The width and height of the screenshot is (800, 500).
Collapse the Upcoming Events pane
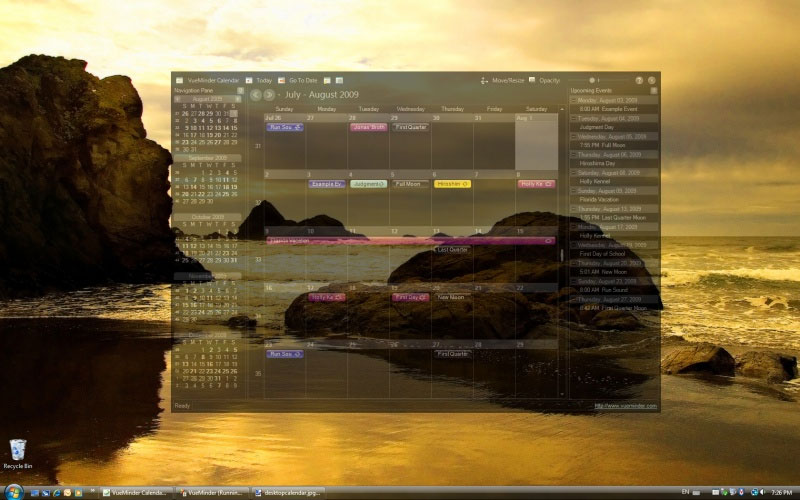pos(654,90)
